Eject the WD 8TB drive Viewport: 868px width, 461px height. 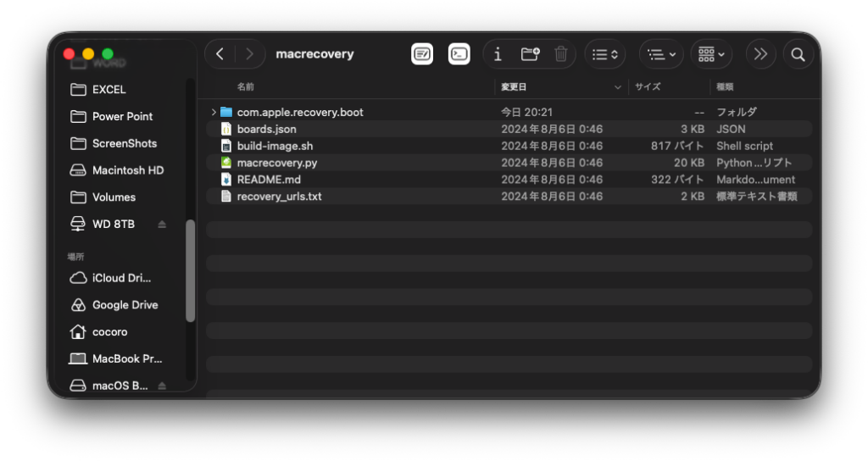162,224
